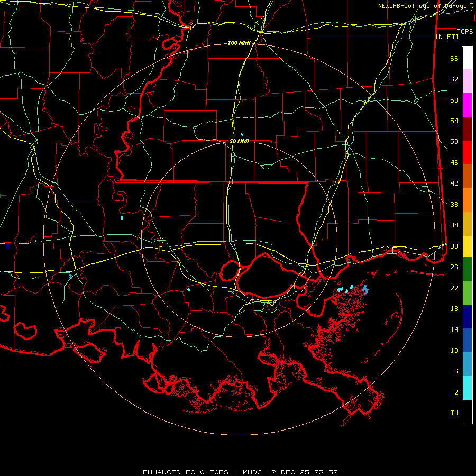
Task: Click the "TH" threshold label
Action: (x=454, y=413)
